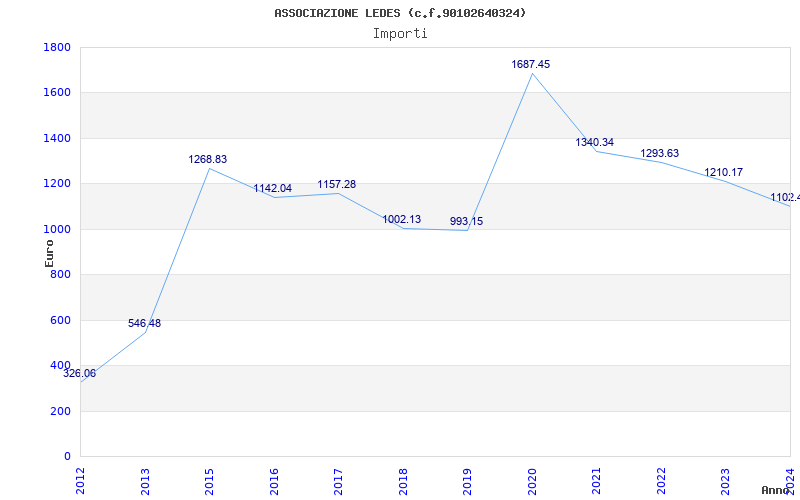Select the 800 y-axis tick label

(x=61, y=274)
